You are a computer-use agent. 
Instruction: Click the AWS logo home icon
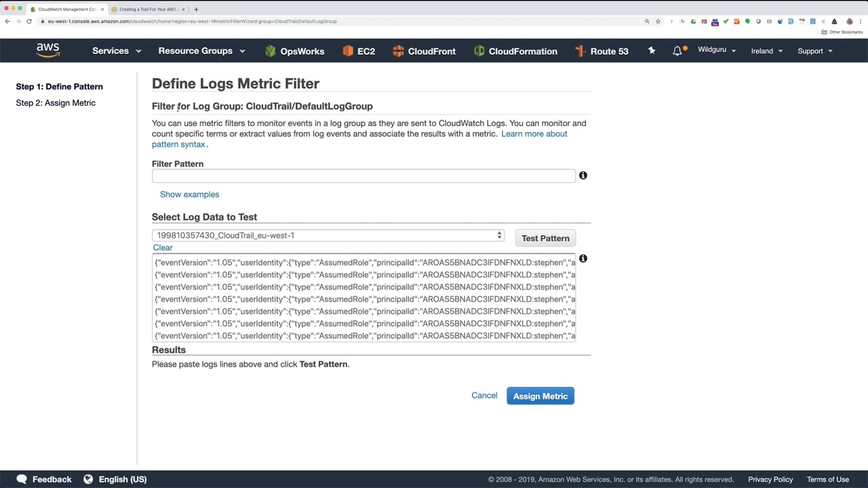[47, 51]
